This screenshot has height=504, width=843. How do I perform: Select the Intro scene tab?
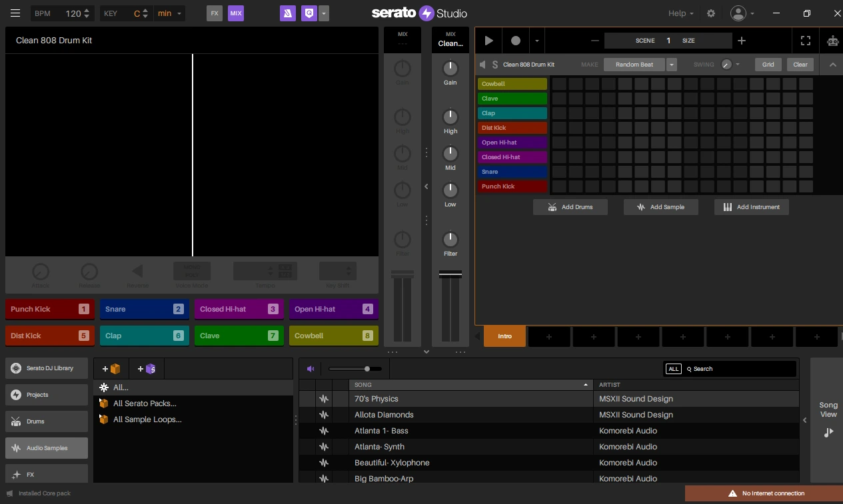click(x=505, y=336)
